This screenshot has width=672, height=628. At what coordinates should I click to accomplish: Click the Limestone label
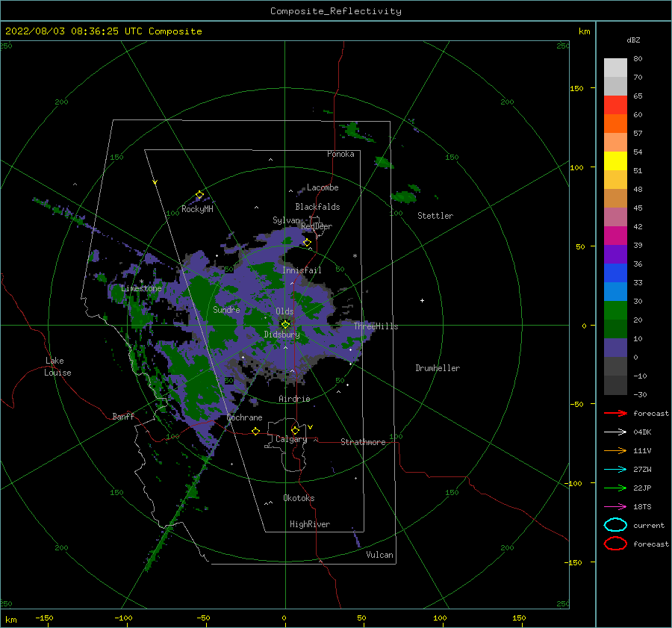[x=141, y=288]
